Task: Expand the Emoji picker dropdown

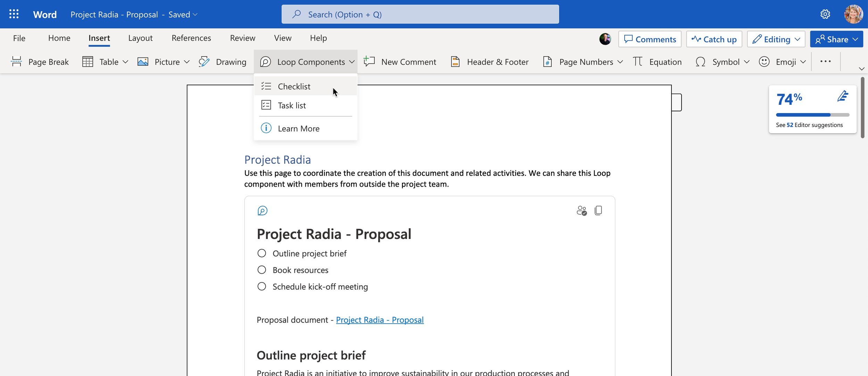Action: [x=803, y=61]
